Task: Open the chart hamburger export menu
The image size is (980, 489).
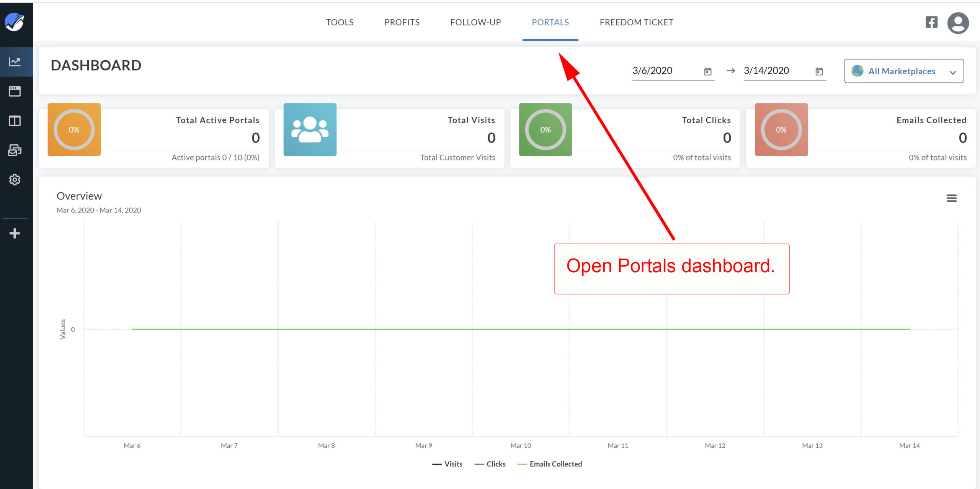Action: click(x=952, y=198)
